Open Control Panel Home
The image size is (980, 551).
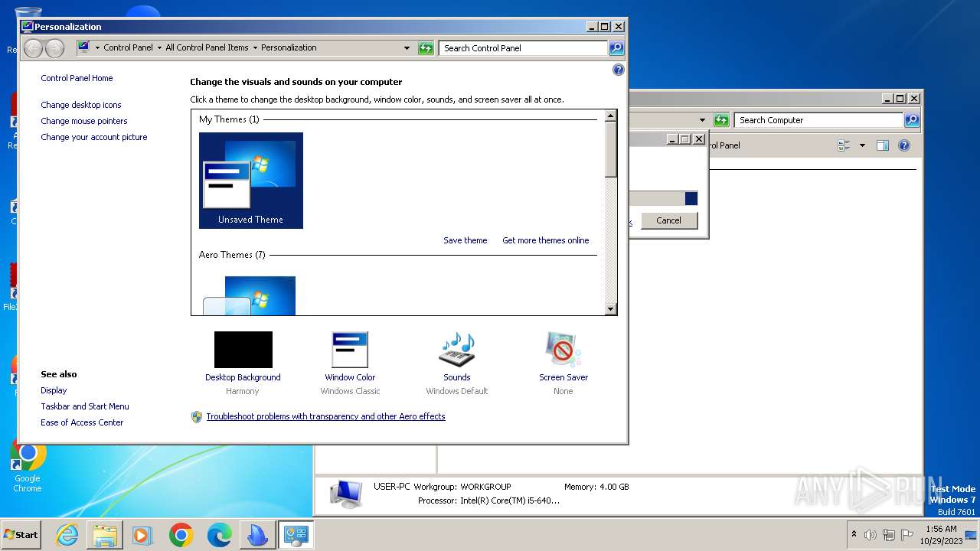pos(77,78)
